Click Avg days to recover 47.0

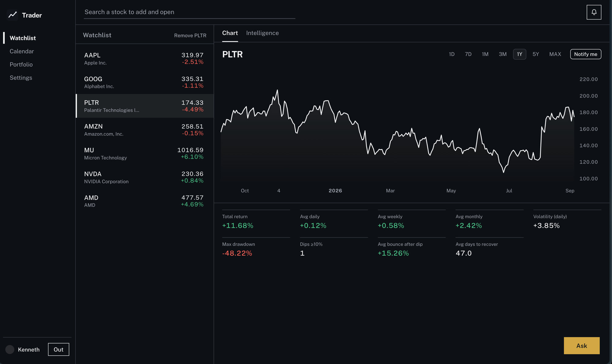464,253
